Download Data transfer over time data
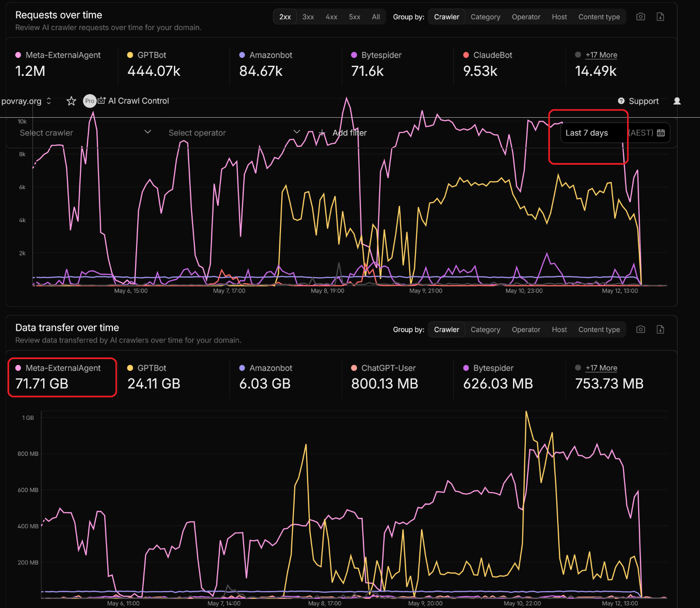This screenshot has height=608, width=700. coord(660,329)
